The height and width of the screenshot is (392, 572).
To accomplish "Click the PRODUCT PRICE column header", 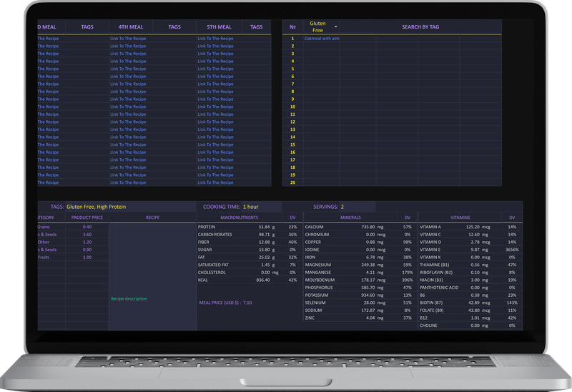I will point(87,217).
